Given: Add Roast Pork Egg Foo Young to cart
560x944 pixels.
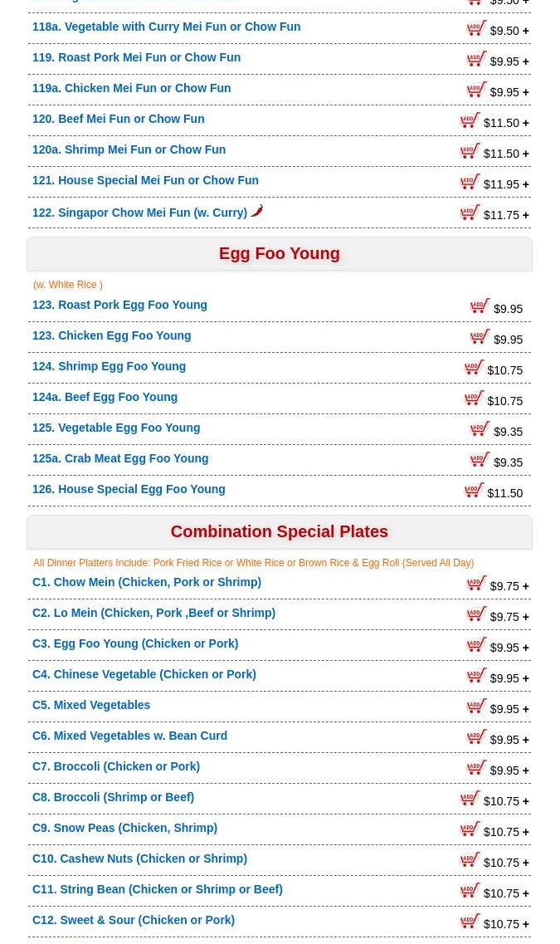Looking at the screenshot, I should point(480,306).
